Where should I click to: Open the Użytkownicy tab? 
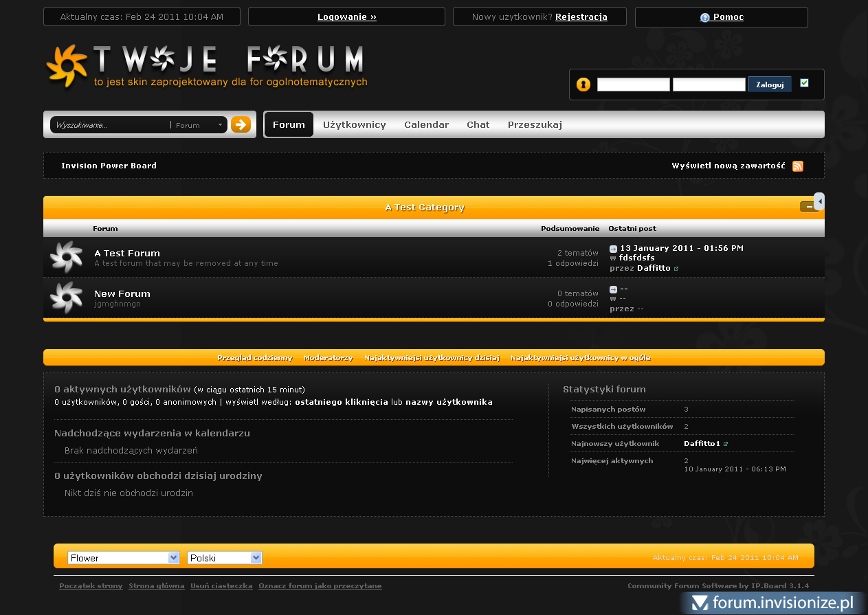point(355,124)
